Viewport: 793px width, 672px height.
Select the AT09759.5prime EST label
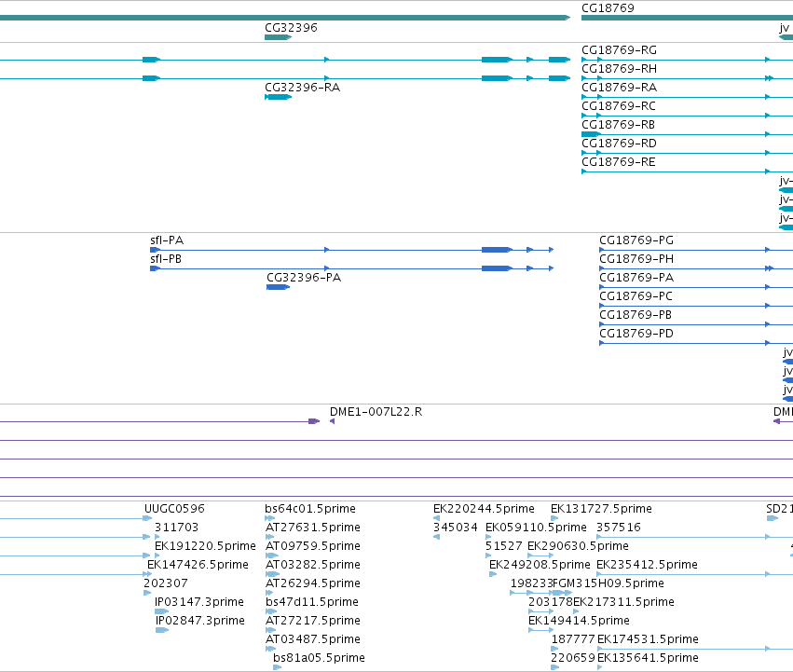coord(313,546)
